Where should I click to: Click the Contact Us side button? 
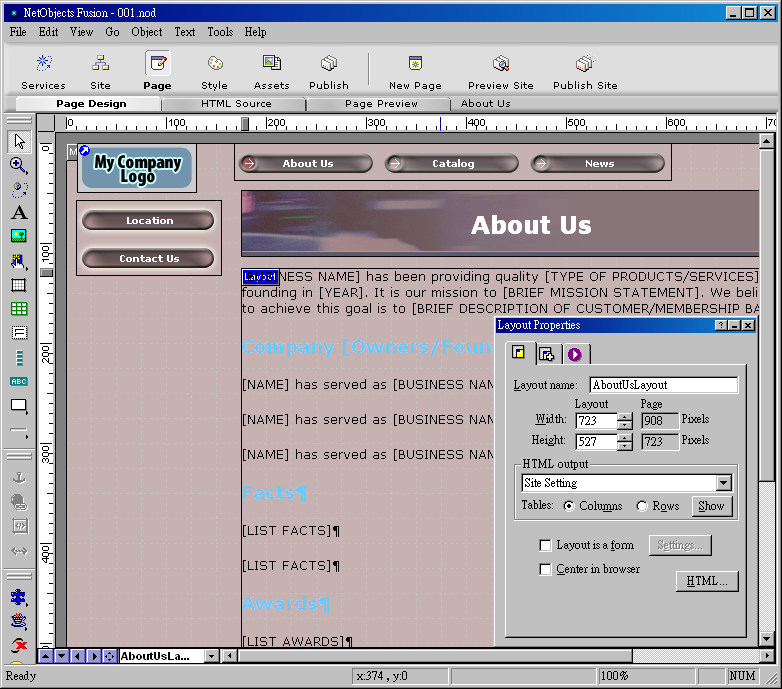(149, 258)
